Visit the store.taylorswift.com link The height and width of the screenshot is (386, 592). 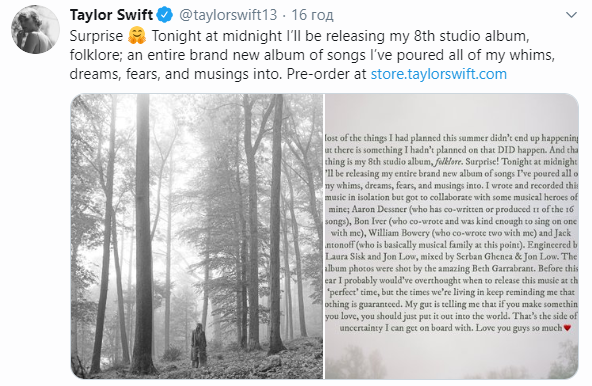coord(439,74)
